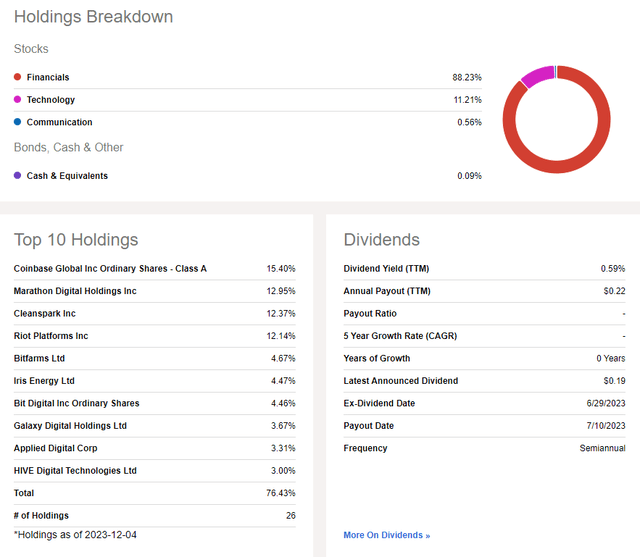Image resolution: width=640 pixels, height=557 pixels.
Task: Click the purple Cash & Equivalents dot
Action: (18, 176)
